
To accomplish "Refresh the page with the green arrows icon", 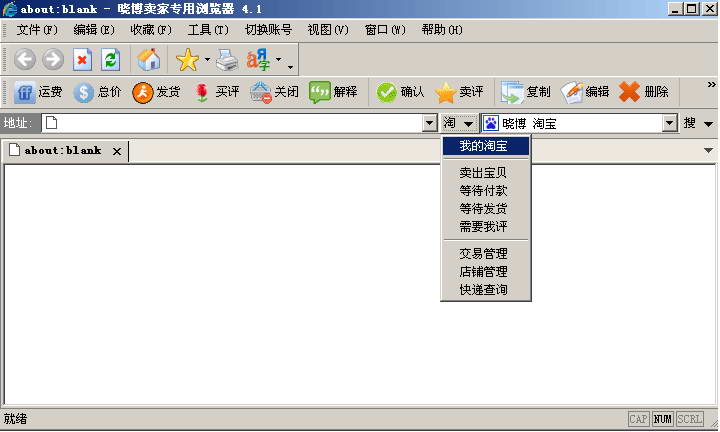I will 111,60.
